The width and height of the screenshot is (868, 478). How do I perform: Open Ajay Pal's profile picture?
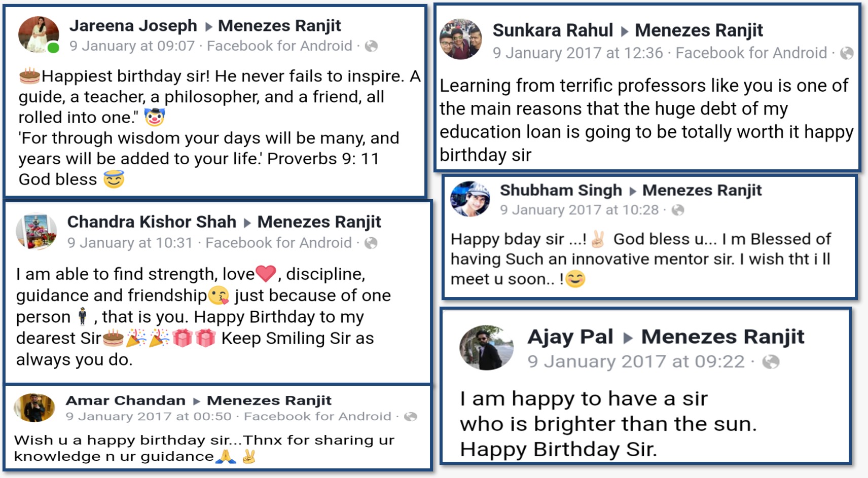click(x=486, y=347)
